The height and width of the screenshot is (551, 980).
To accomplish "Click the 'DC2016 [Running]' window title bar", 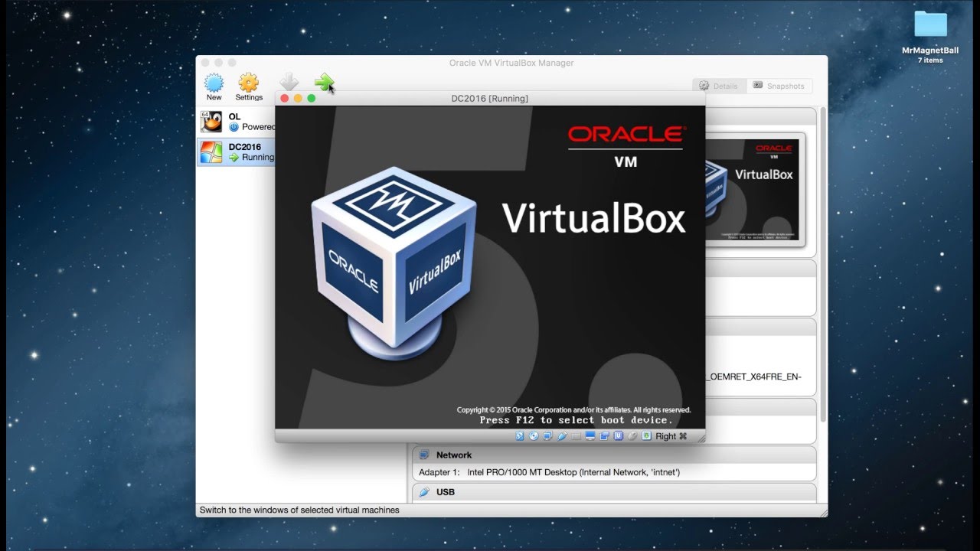I will [x=490, y=99].
